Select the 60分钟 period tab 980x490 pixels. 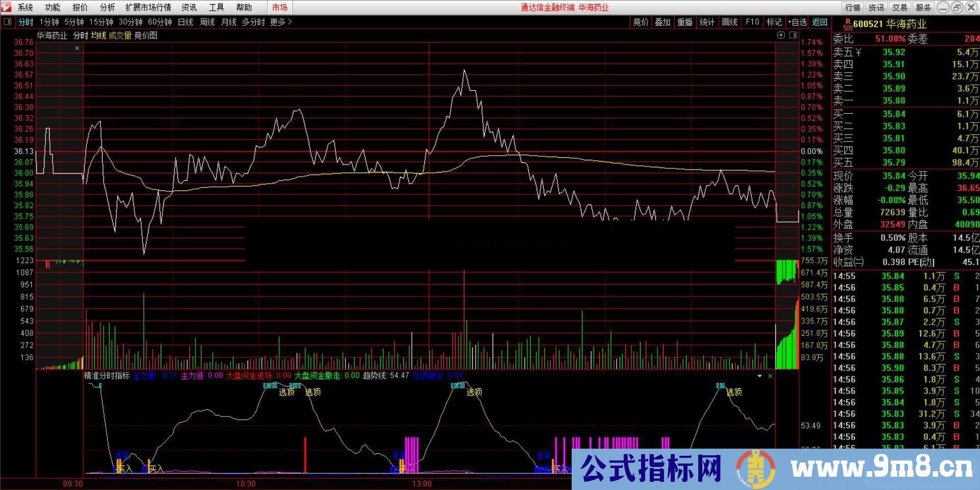160,22
